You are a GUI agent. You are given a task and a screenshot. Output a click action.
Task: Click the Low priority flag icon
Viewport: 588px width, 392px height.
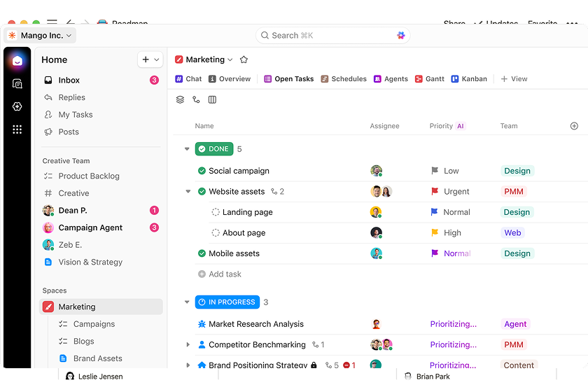point(435,171)
